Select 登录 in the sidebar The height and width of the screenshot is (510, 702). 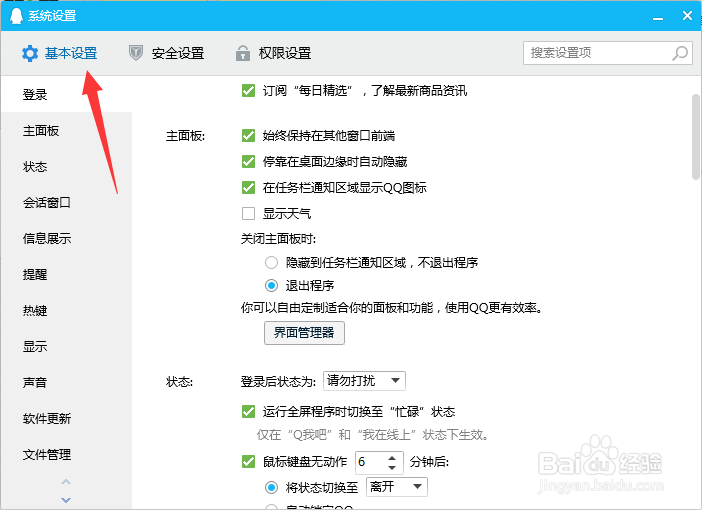pos(66,94)
